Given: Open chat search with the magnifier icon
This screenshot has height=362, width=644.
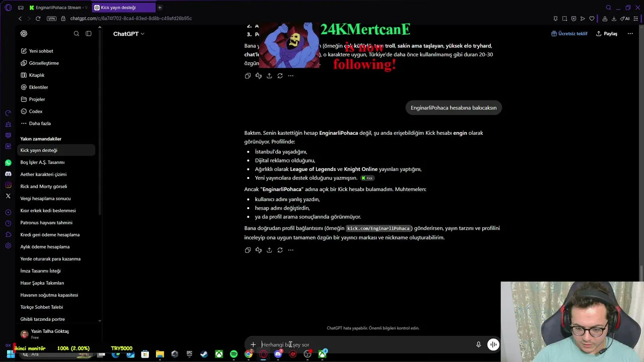Looking at the screenshot, I should (x=76, y=34).
